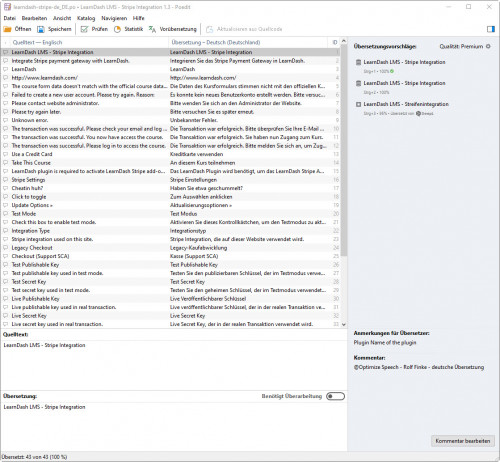The image size is (500, 462).
Task: Open the Bearbeiten menu
Action: click(x=34, y=18)
